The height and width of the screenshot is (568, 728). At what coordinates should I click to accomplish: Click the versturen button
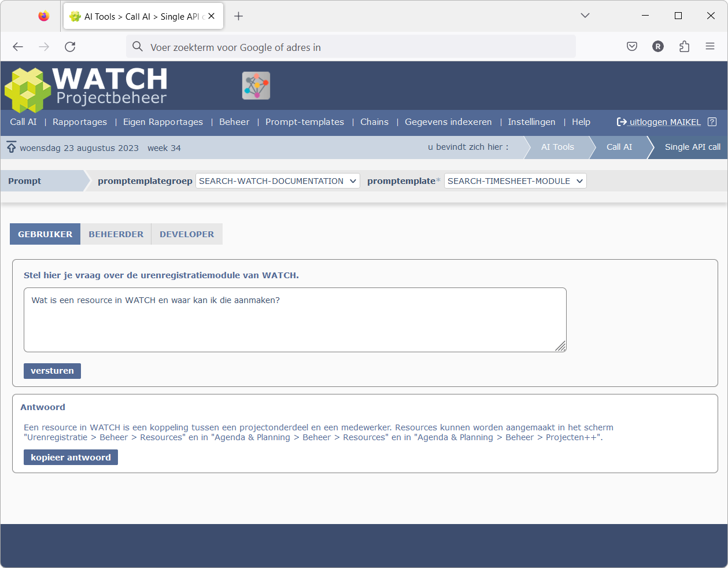click(52, 371)
